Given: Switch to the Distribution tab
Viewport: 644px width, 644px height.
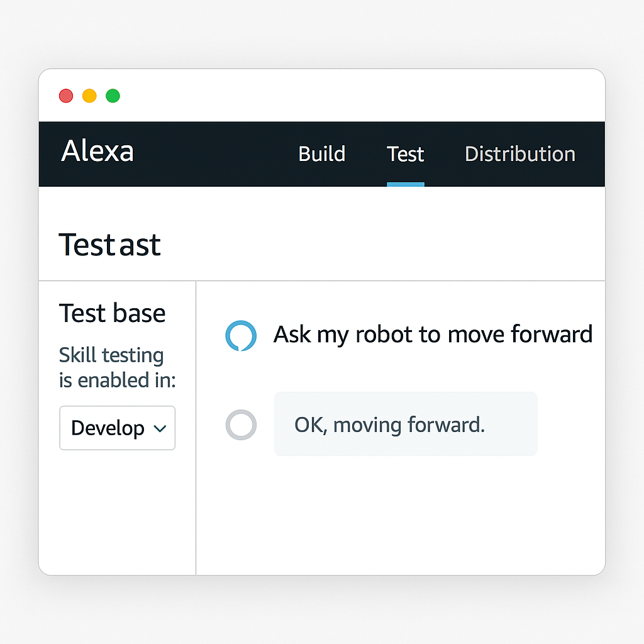Looking at the screenshot, I should 520,154.
